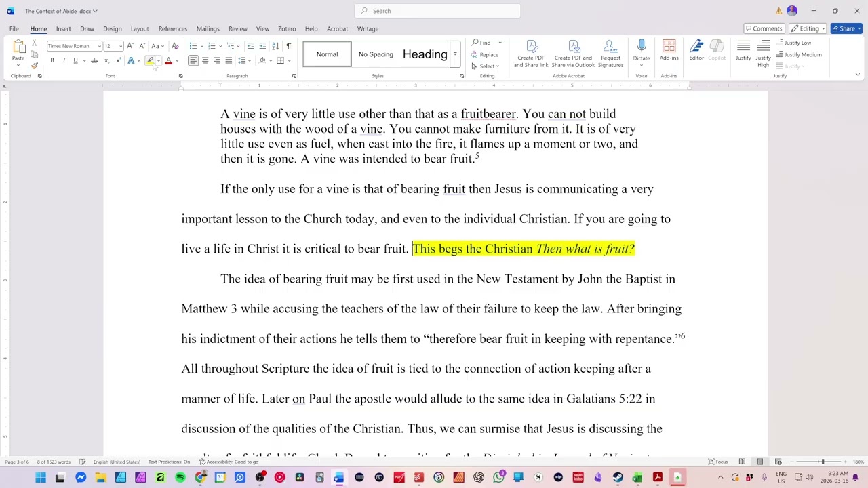Click the Format Painter brush icon
Screen dimensions: 868x488
click(x=34, y=65)
